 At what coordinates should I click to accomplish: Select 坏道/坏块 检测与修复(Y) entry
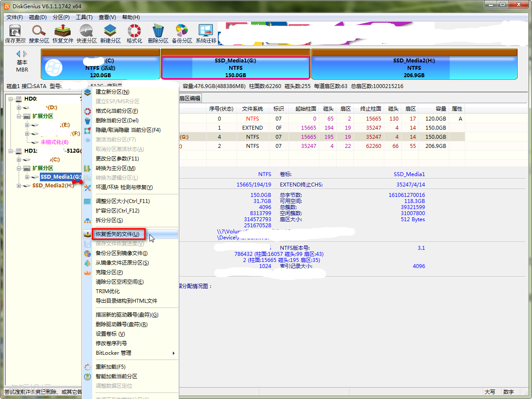click(x=130, y=187)
